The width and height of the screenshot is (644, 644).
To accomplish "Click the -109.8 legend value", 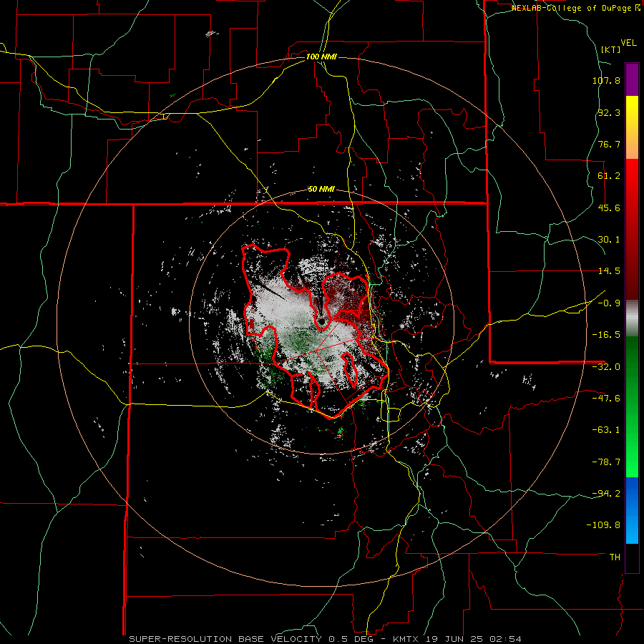I will click(603, 525).
